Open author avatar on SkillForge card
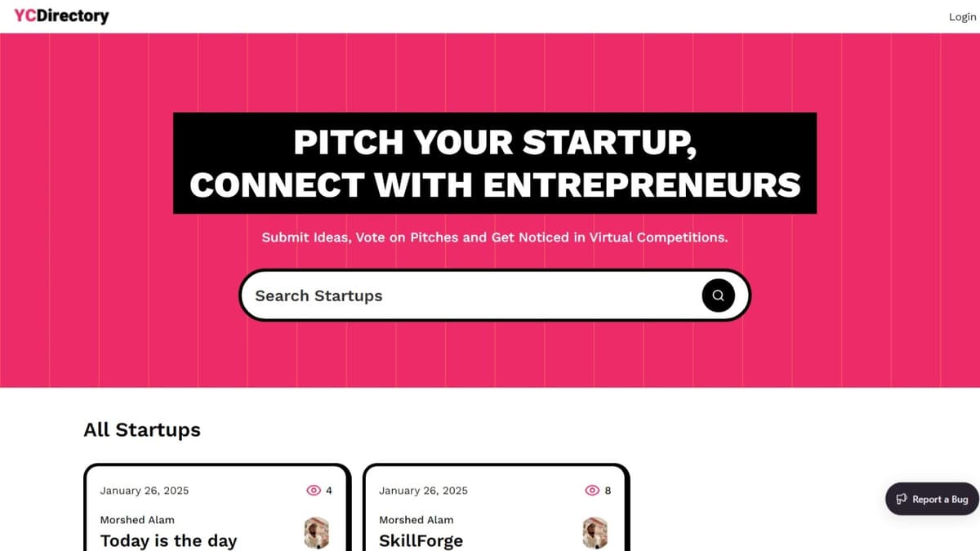Viewport: 980px width, 551px height. (x=595, y=532)
